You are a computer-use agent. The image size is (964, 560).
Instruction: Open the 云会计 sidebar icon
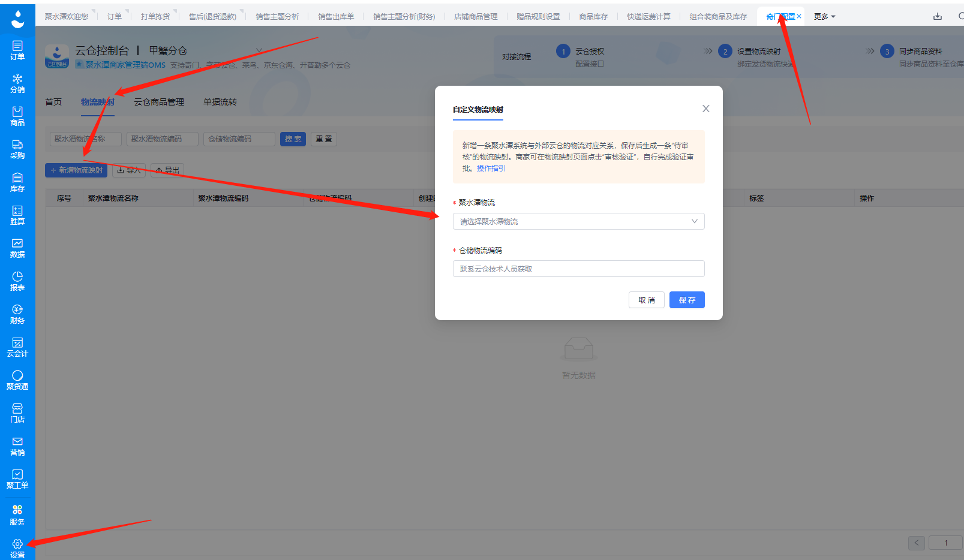17,347
